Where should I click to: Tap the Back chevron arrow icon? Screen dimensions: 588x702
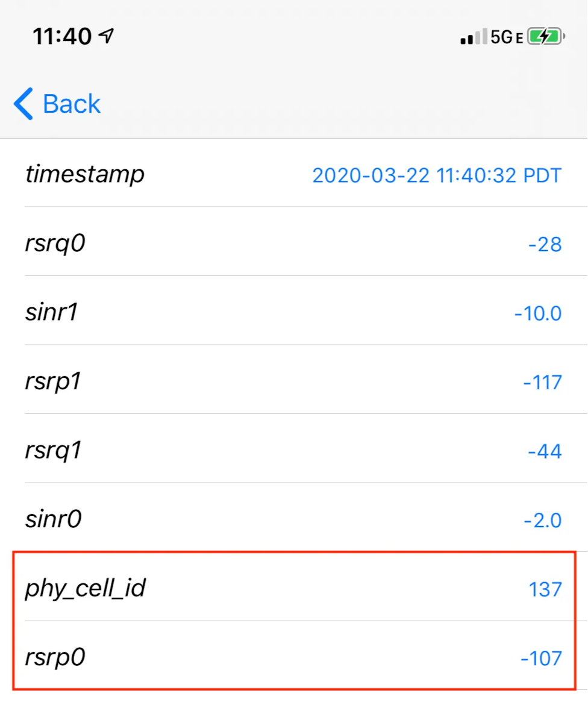[x=23, y=104]
